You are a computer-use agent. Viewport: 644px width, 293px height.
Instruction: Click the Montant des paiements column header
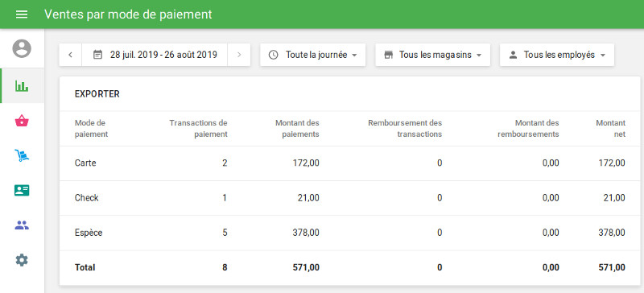pyautogui.click(x=297, y=128)
